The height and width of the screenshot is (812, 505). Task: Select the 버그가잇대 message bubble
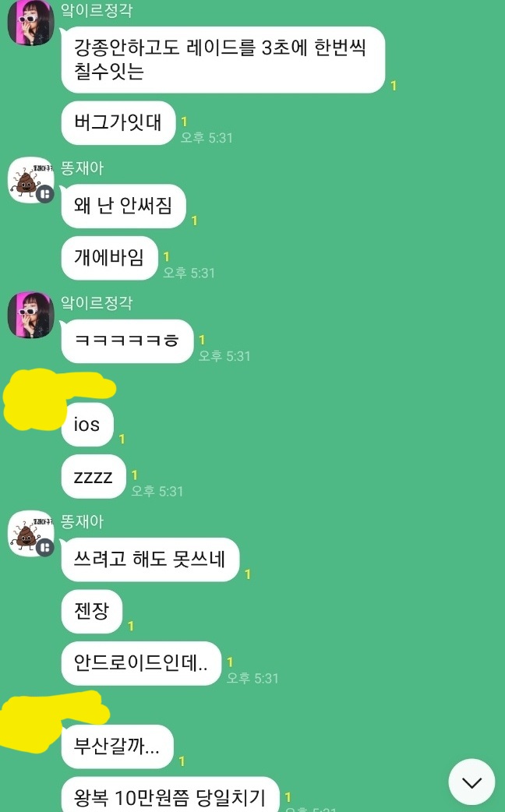(x=118, y=122)
